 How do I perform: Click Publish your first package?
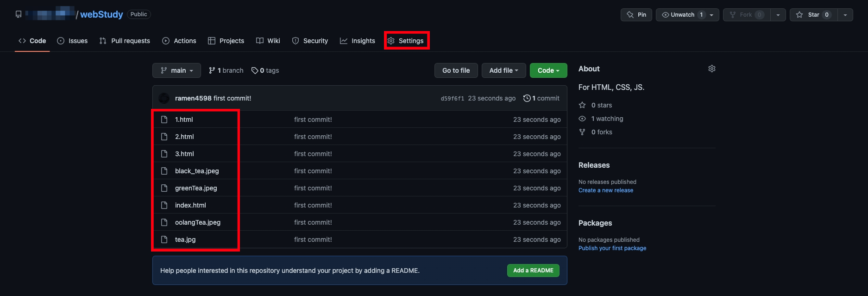click(612, 248)
